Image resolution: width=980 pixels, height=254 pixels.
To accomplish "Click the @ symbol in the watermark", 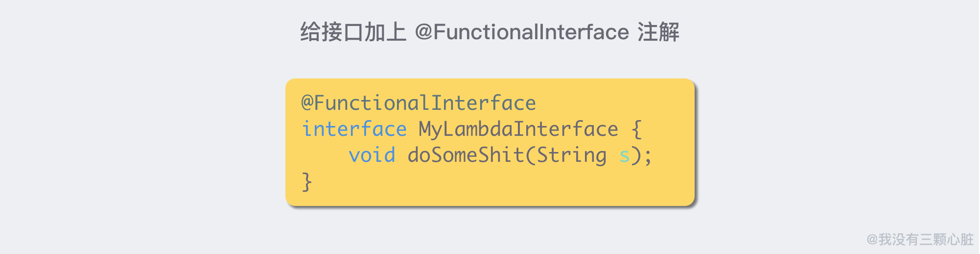I will click(872, 240).
